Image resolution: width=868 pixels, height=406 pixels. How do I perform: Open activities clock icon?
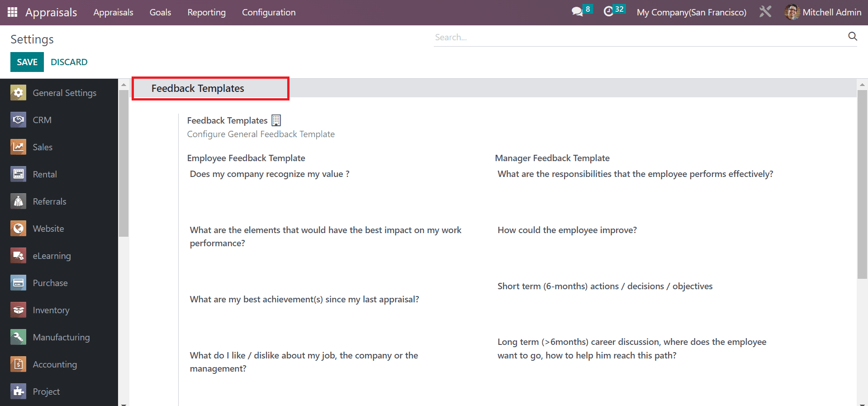coord(609,12)
